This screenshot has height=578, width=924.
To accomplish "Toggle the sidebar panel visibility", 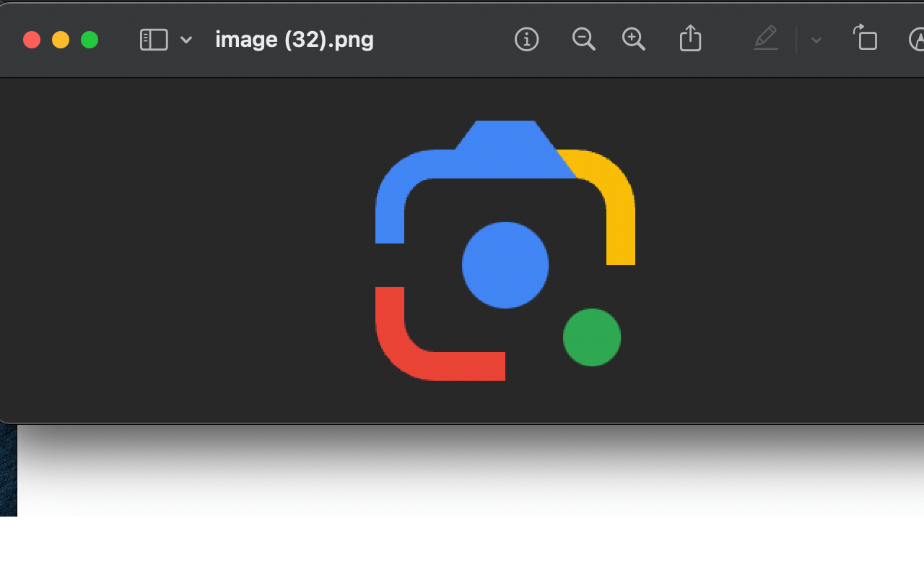I will (152, 39).
